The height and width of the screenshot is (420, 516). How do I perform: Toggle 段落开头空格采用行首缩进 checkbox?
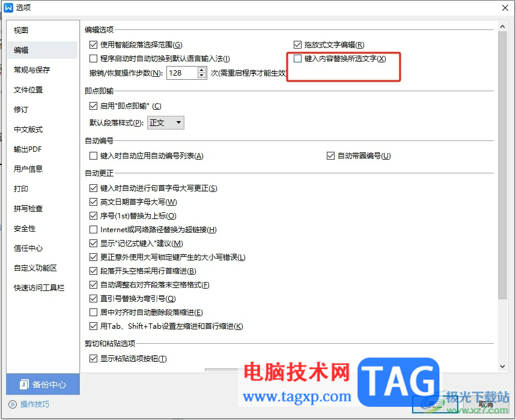point(94,271)
